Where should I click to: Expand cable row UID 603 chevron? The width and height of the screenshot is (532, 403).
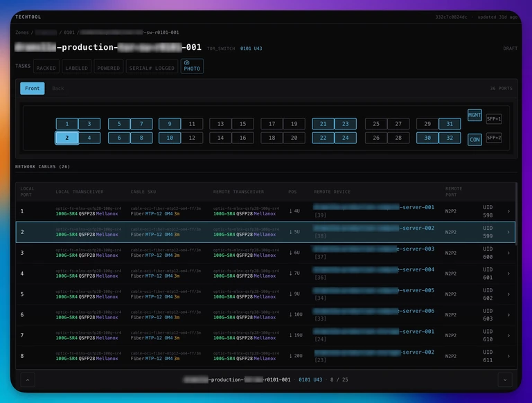[508, 315]
